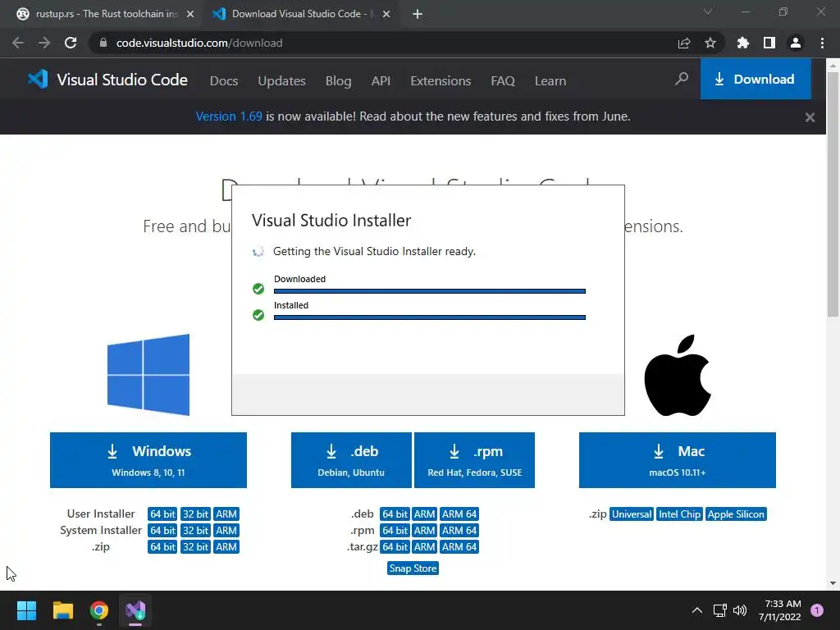Open the Extensions puzzle icon
This screenshot has width=840, height=630.
pos(743,43)
